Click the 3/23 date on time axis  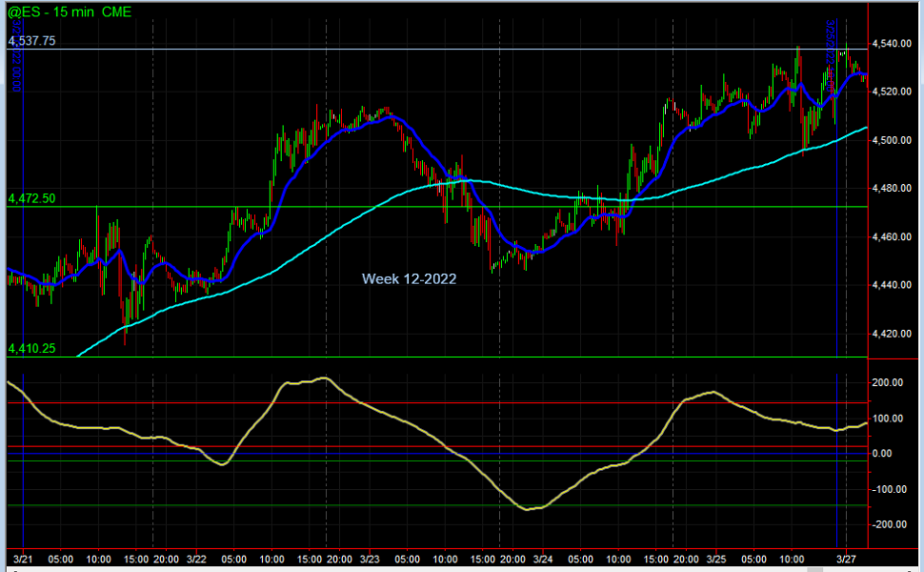(x=370, y=559)
